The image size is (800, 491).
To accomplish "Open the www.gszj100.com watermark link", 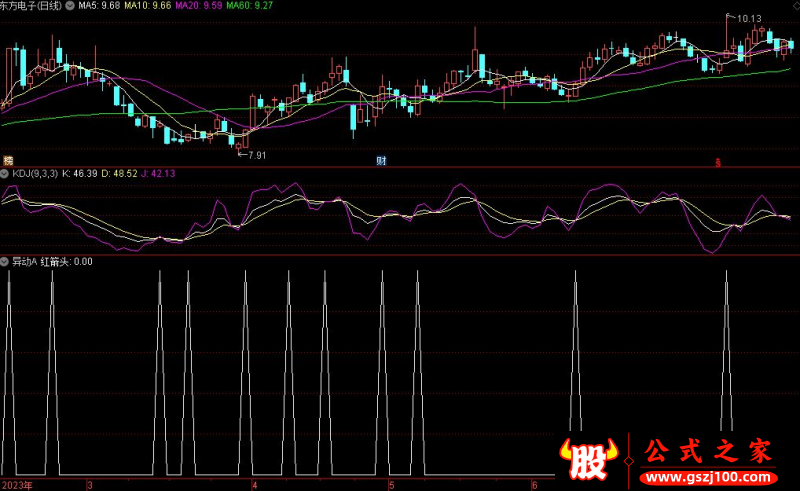I will pos(711,475).
